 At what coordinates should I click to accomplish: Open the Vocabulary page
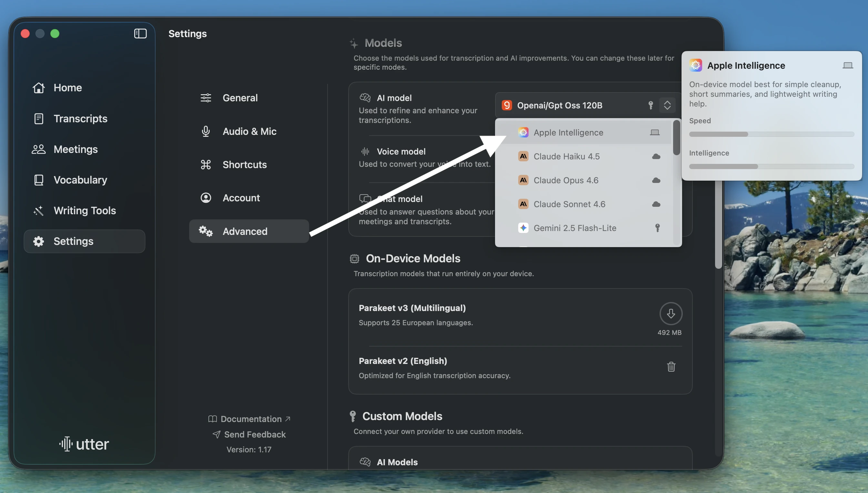[x=85, y=180]
